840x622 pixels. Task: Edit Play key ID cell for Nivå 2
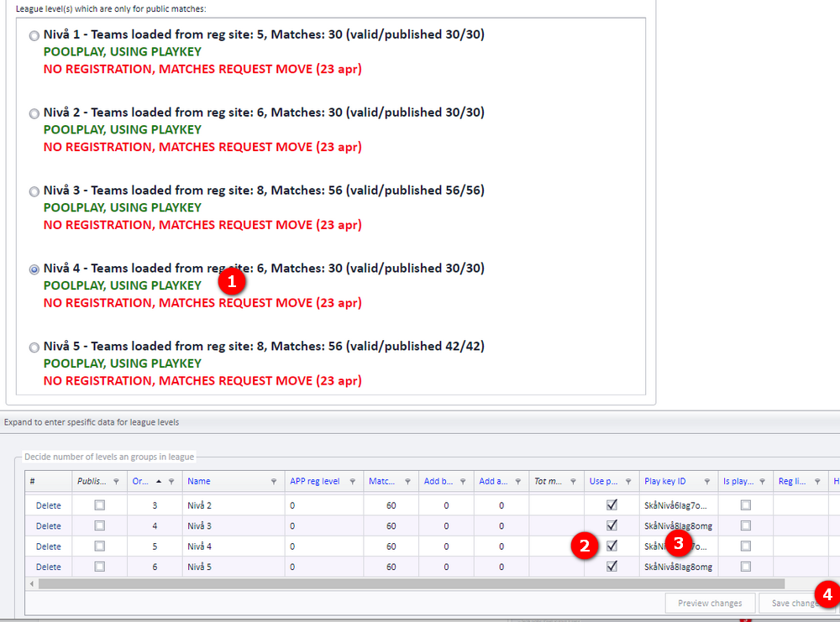coord(678,504)
